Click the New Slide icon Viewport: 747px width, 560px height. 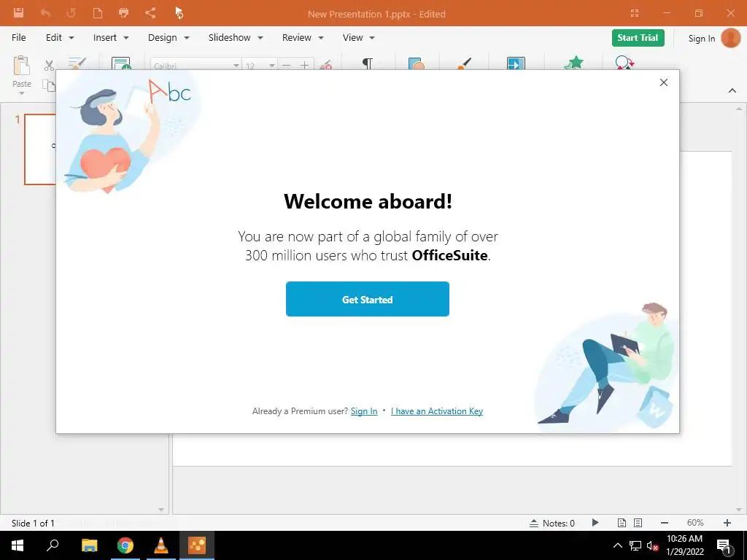click(x=121, y=63)
